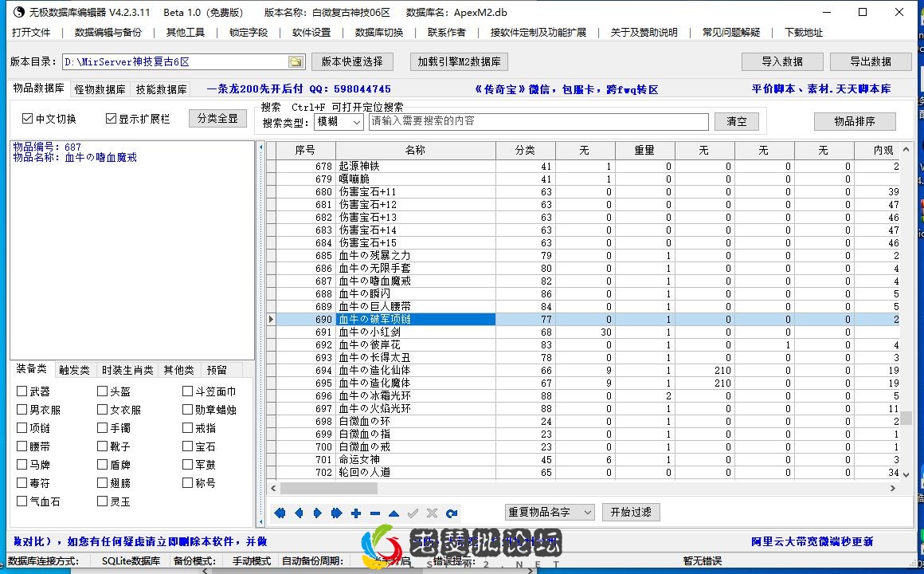This screenshot has width=924, height=574.
Task: Jump to the first record with the navigation arrow
Action: [279, 513]
